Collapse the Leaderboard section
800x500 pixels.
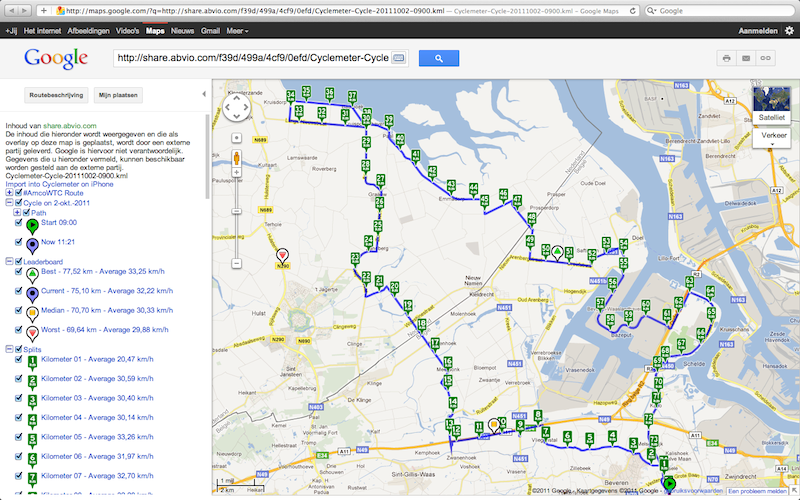[9, 262]
